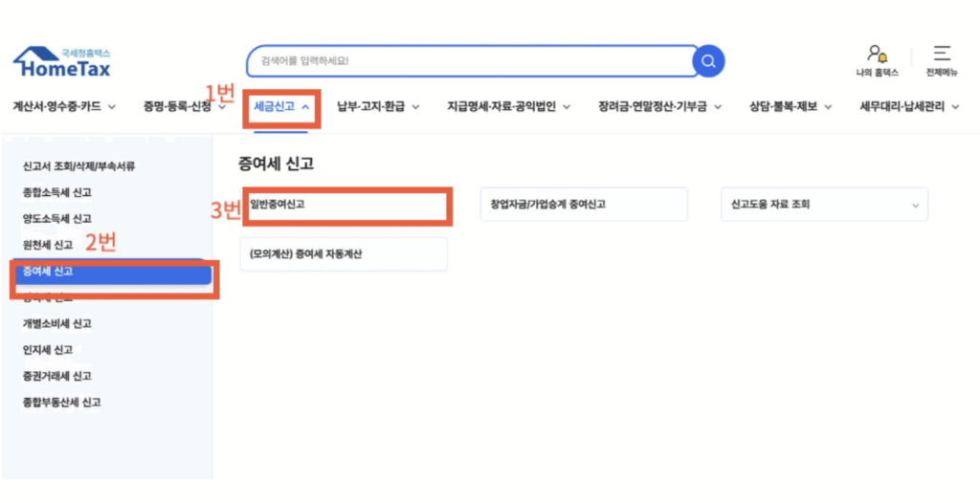Click the 창업자금/가업승계 증여신고 button
Screen dimensions: 980x503
584,205
